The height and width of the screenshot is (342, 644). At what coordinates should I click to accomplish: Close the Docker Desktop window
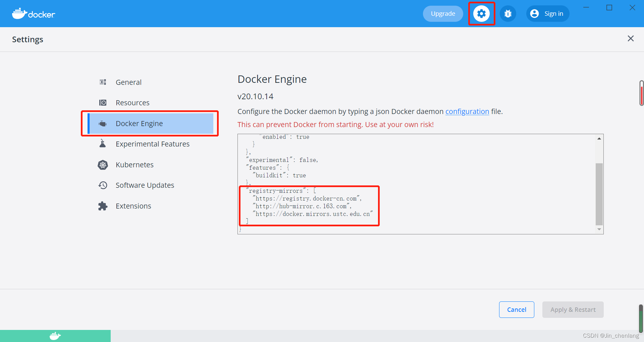tap(632, 7)
